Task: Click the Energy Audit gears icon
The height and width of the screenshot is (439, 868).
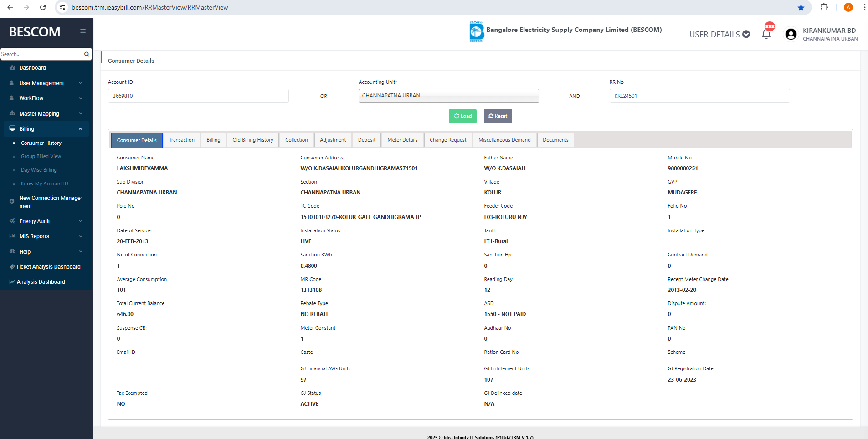Action: tap(12, 221)
